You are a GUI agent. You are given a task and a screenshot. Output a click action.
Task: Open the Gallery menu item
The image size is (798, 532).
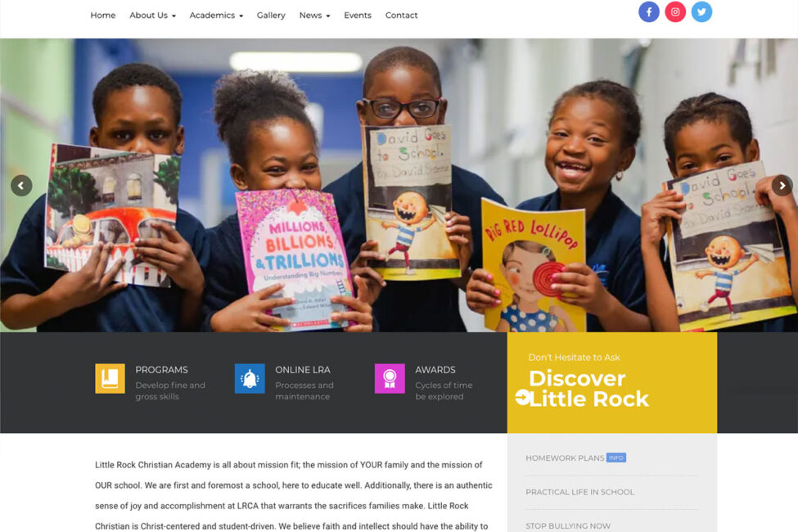click(x=271, y=16)
